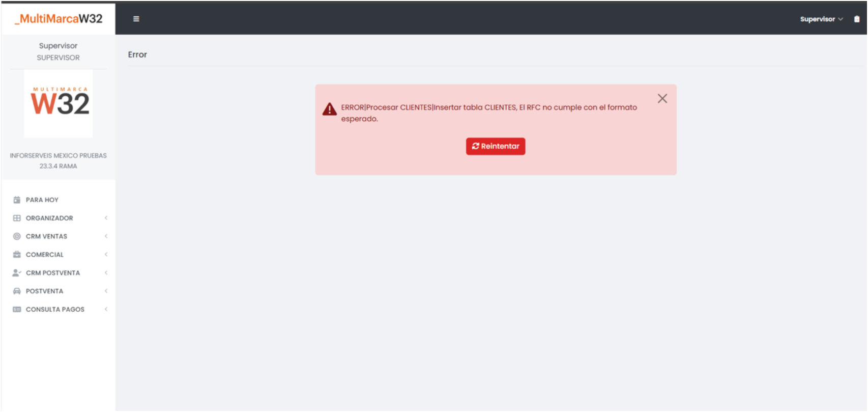This screenshot has height=412, width=868.
Task: Click the grid icon beside ORGANIZADOR
Action: click(17, 218)
